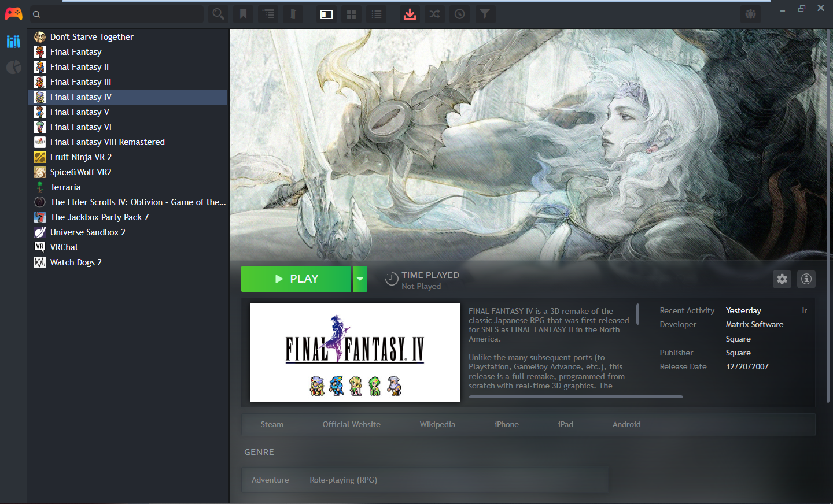Select the highlighted Final Fantasy IV row

pyautogui.click(x=128, y=97)
